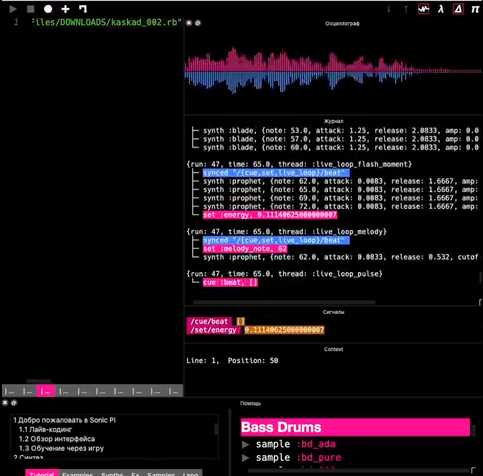Image resolution: width=483 pixels, height=476 pixels.
Task: Expand the sample :bd_ada triangle
Action: click(246, 444)
